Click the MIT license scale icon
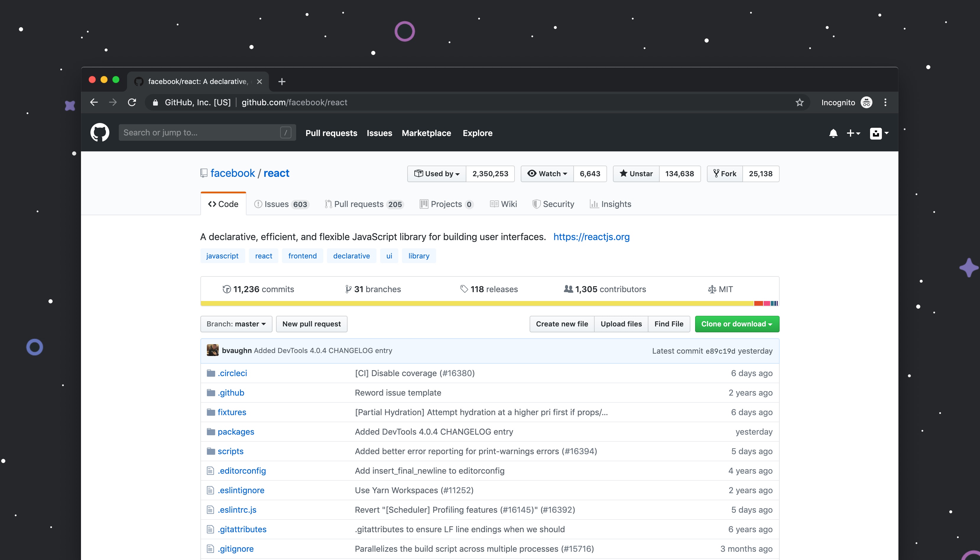980x560 pixels. point(711,289)
